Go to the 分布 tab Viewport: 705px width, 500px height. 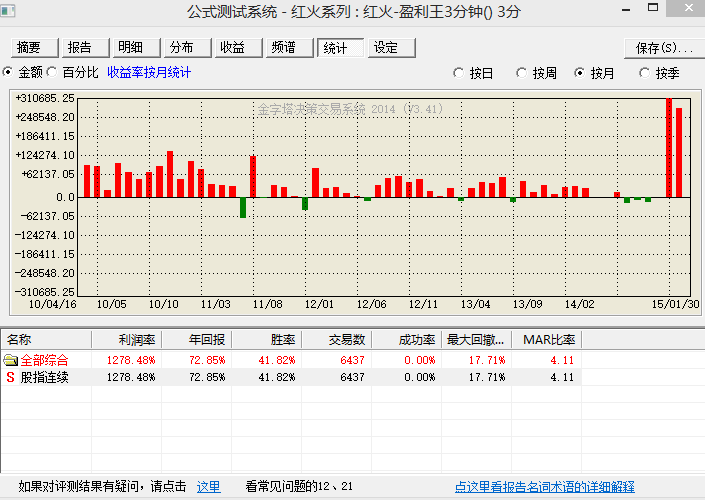click(x=182, y=48)
